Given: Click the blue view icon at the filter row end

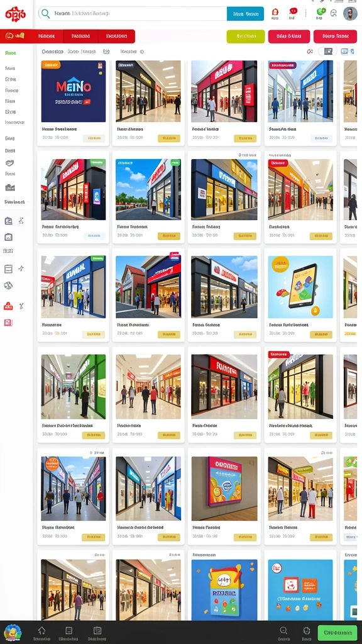Looking at the screenshot, I should [x=345, y=52].
